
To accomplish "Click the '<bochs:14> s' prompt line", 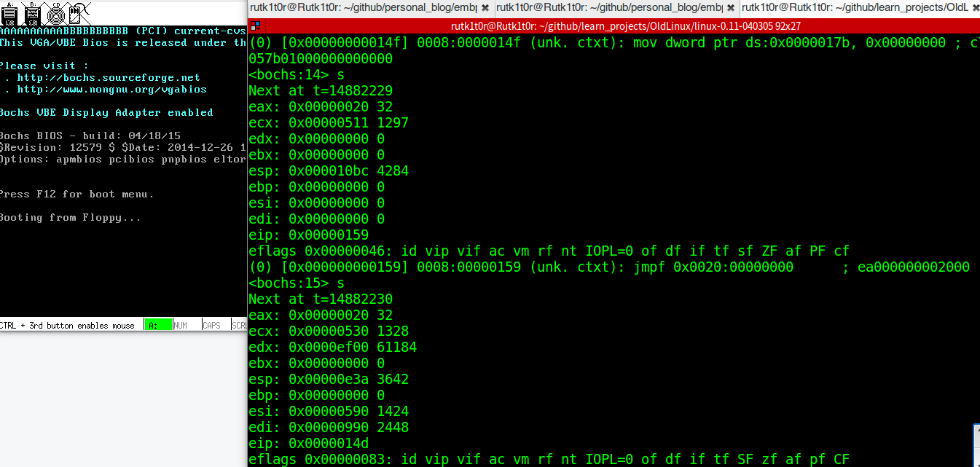I will [x=297, y=74].
